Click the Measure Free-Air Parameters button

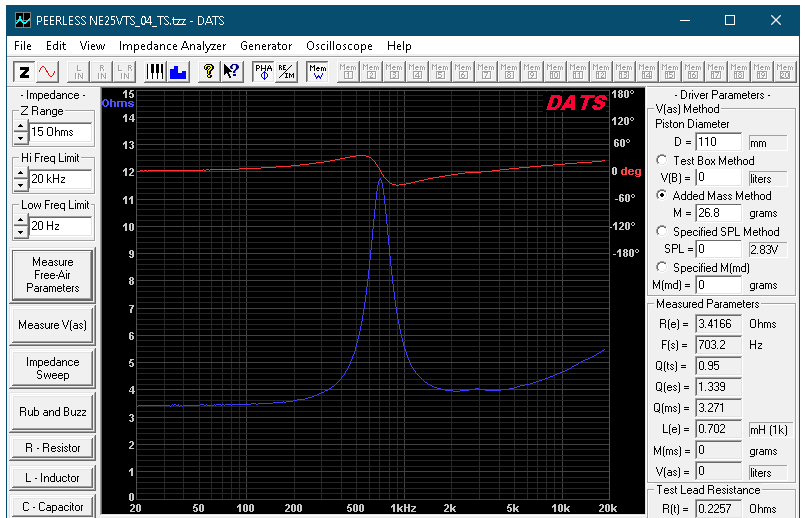(52, 275)
